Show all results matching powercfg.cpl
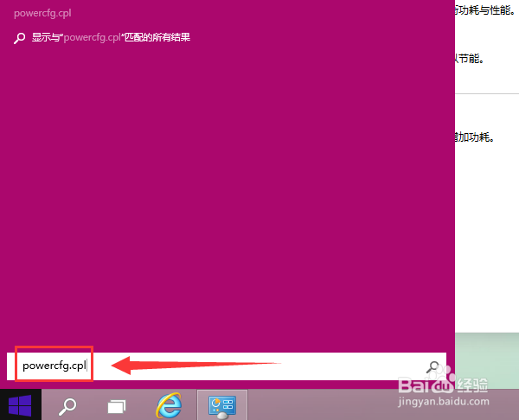Screen dimensions: 519x420 pyautogui.click(x=102, y=37)
